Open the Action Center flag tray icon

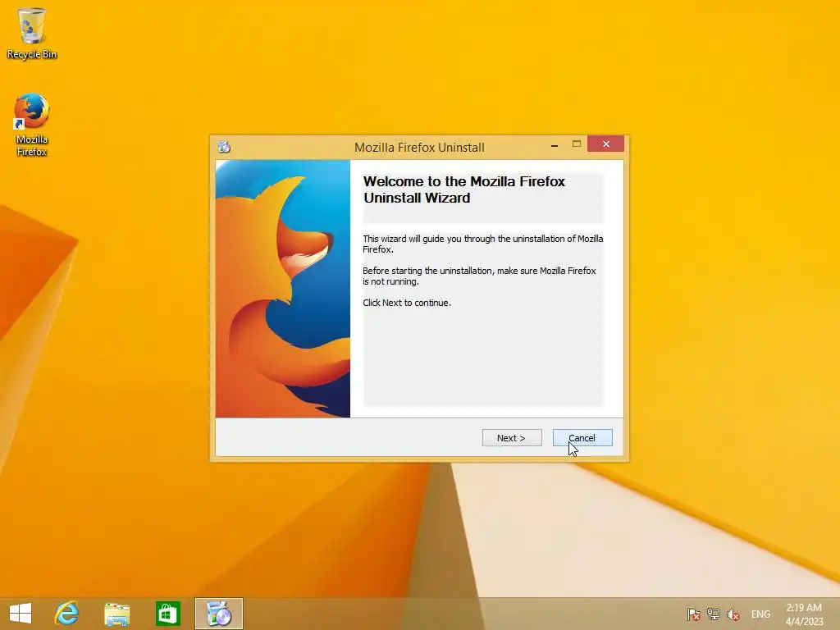[x=694, y=614]
